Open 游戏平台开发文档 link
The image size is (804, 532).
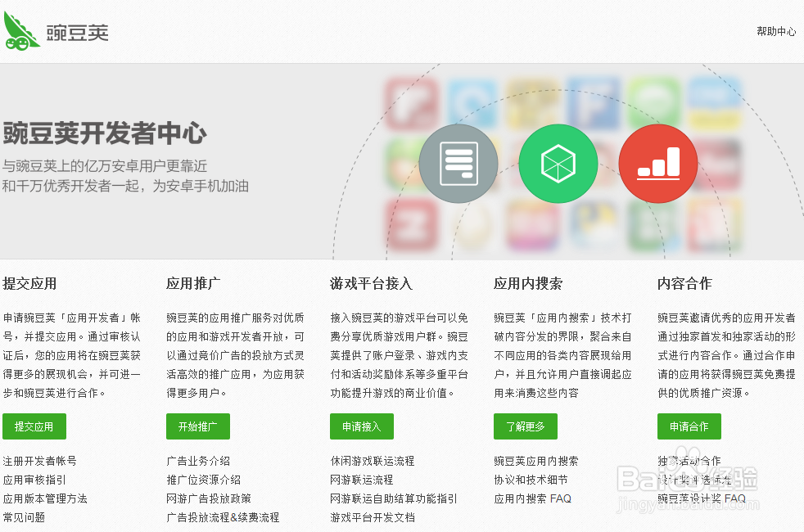pos(373,517)
